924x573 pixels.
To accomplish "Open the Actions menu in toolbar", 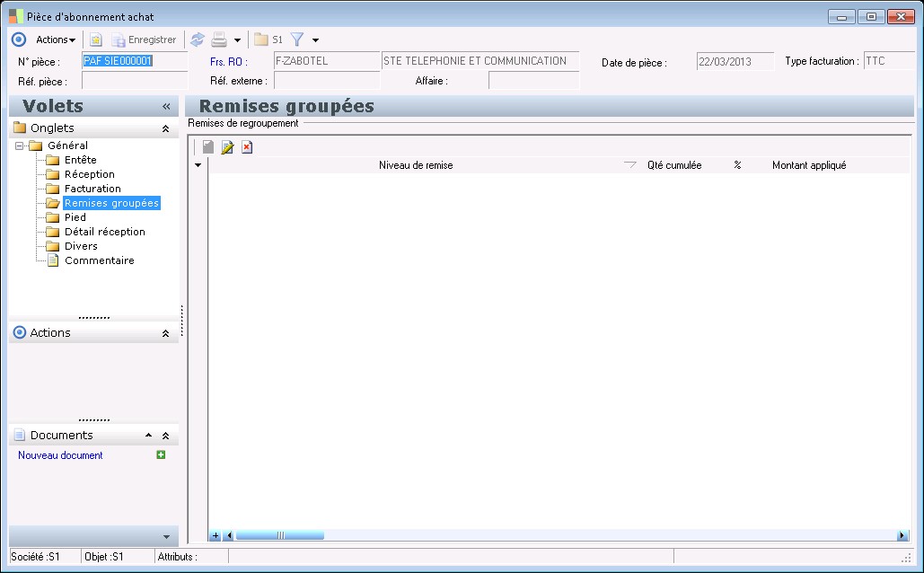I will coord(56,40).
